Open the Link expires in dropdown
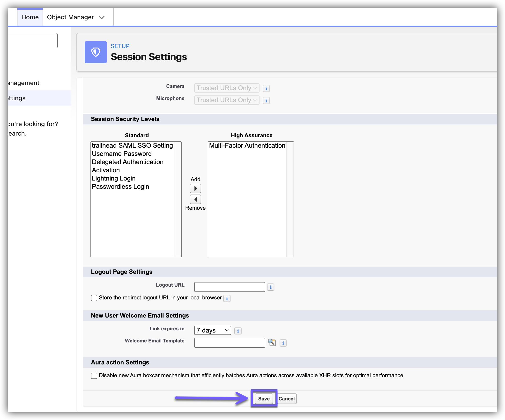The height and width of the screenshot is (420, 505). 212,330
